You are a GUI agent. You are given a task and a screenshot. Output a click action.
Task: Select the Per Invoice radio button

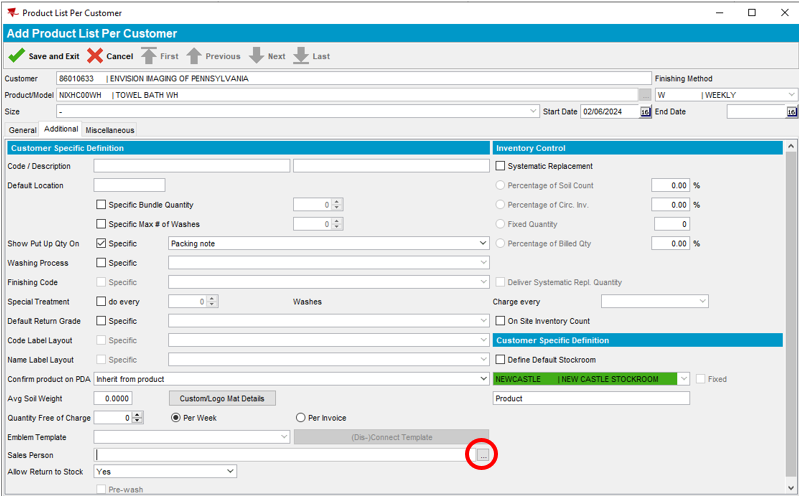300,417
